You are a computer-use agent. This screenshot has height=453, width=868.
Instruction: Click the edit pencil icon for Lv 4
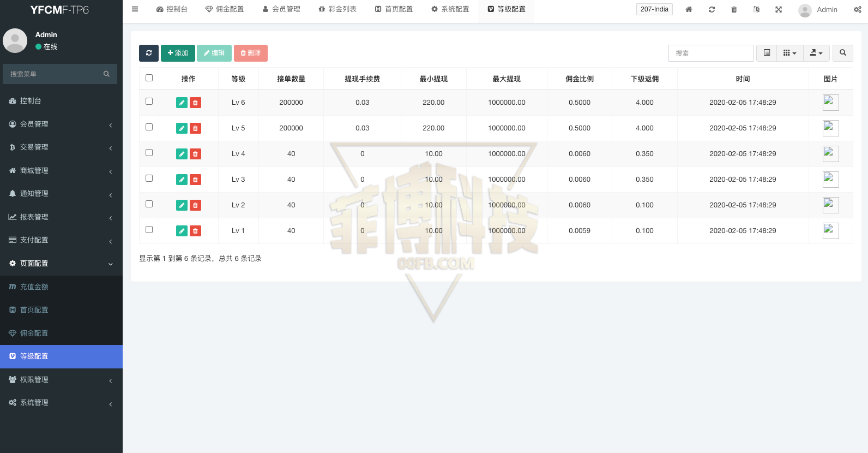coord(182,154)
